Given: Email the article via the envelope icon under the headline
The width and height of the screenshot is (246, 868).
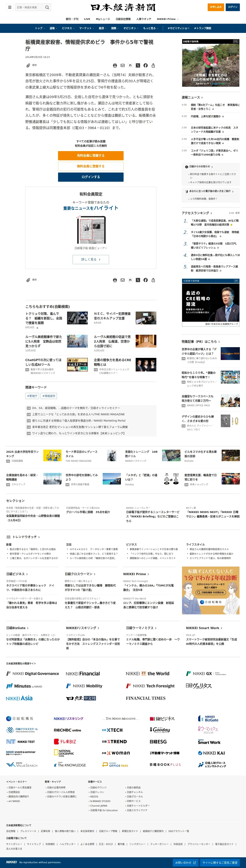Looking at the screenshot, I should 122,65.
